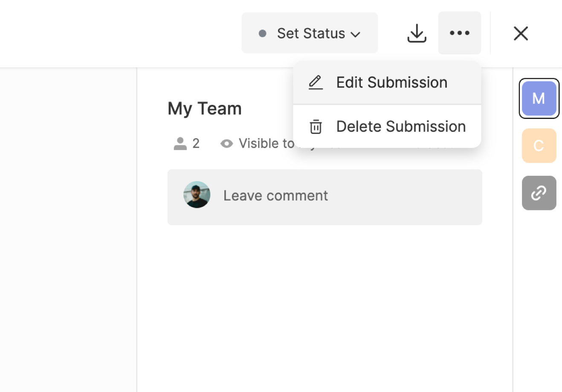Viewport: 562px width, 392px height.
Task: Click the Leave comment input field
Action: [x=341, y=196]
